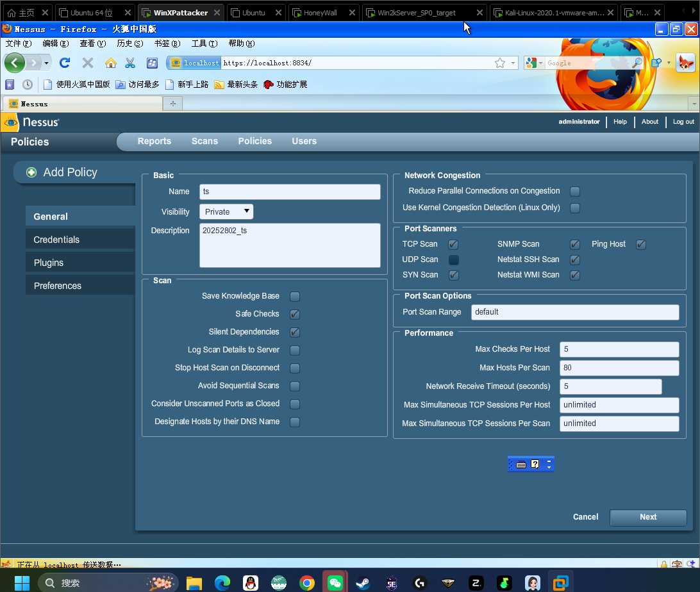Toggle the Ping Host checkbox

[641, 245]
